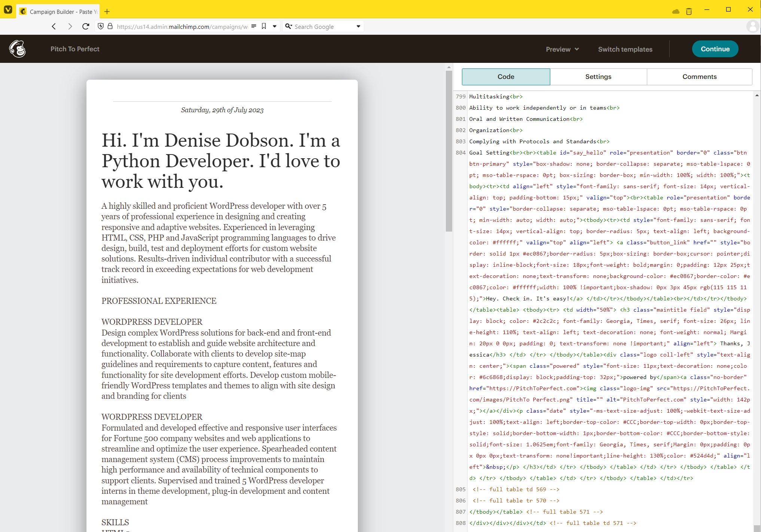Reload the current page
This screenshot has width=761, height=532.
86,27
